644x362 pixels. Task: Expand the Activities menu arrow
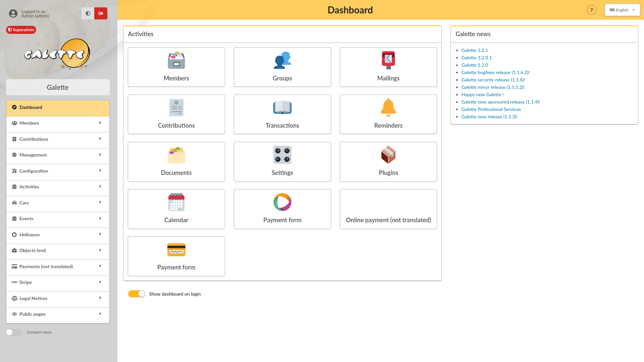[x=100, y=186]
